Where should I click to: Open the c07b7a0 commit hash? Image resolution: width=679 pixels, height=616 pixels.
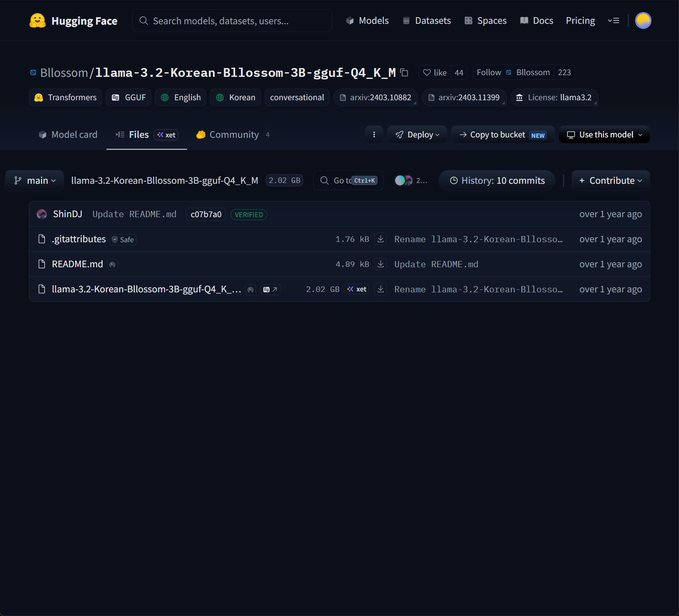pos(206,214)
